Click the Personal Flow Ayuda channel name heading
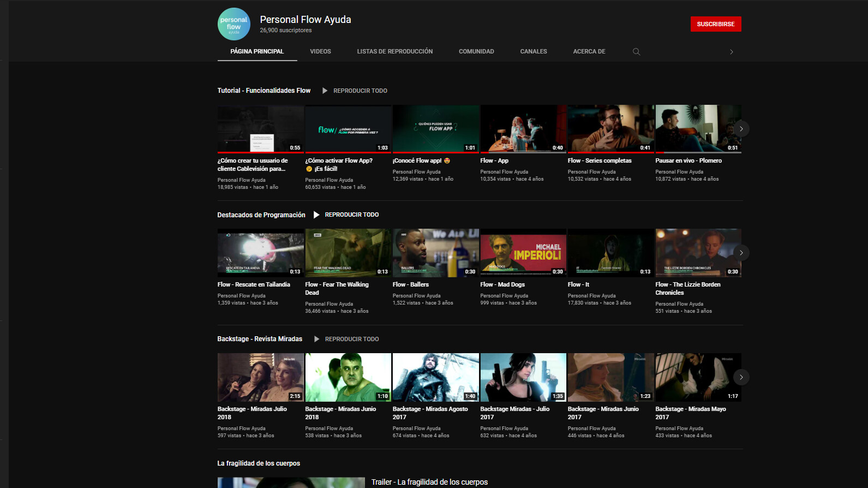 tap(306, 20)
